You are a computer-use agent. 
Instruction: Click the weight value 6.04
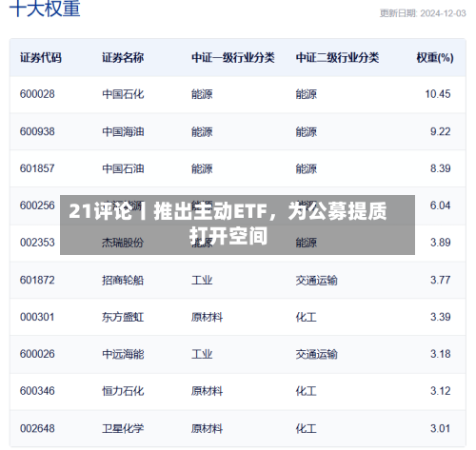440,205
